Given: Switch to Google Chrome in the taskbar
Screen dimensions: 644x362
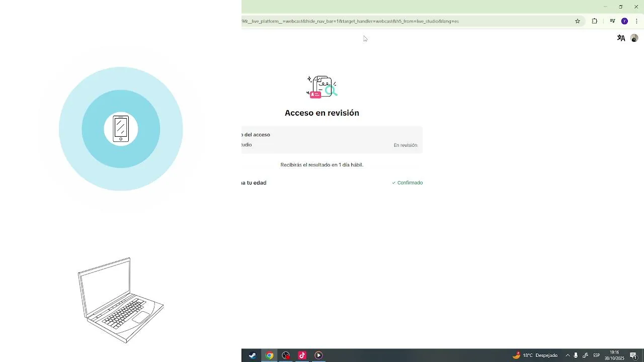Looking at the screenshot, I should [x=269, y=355].
